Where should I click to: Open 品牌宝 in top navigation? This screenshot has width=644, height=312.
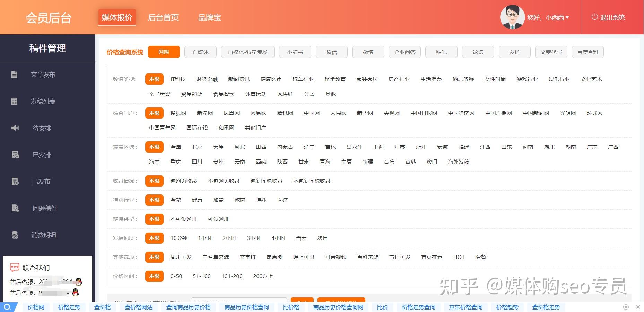(x=209, y=18)
